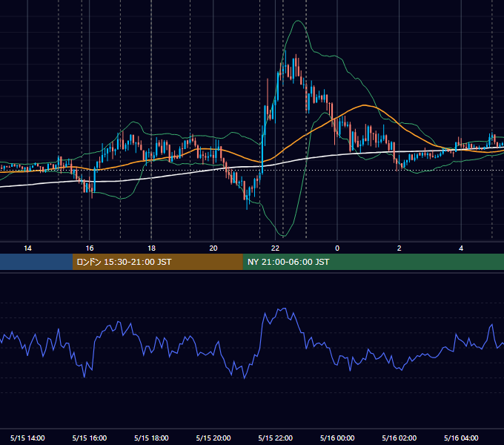Screen dimensions: 504x445
Task: Click the white dotted horizontal price line
Action: [x=252, y=170]
